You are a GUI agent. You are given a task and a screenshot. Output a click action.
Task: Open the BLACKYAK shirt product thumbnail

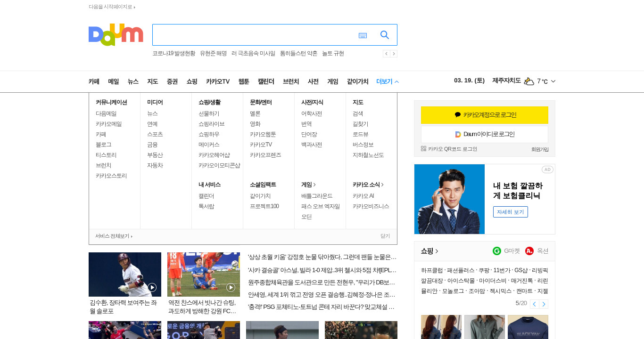coord(528,327)
